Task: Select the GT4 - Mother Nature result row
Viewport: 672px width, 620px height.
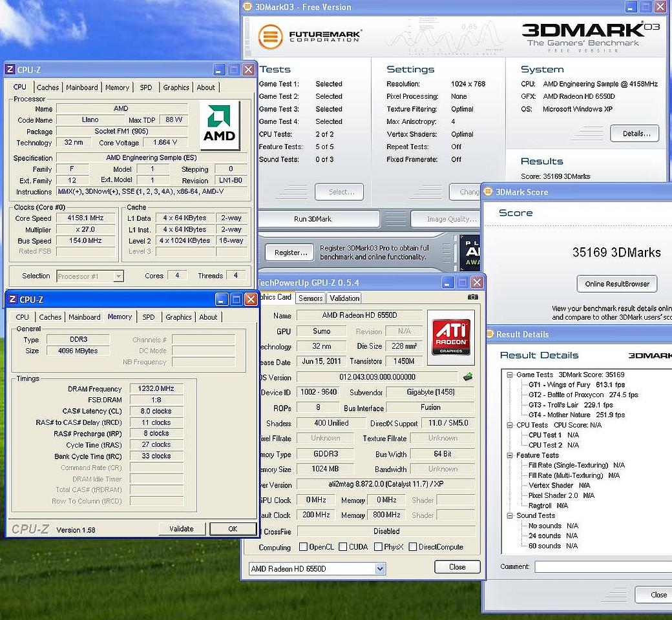Action: pyautogui.click(x=576, y=415)
